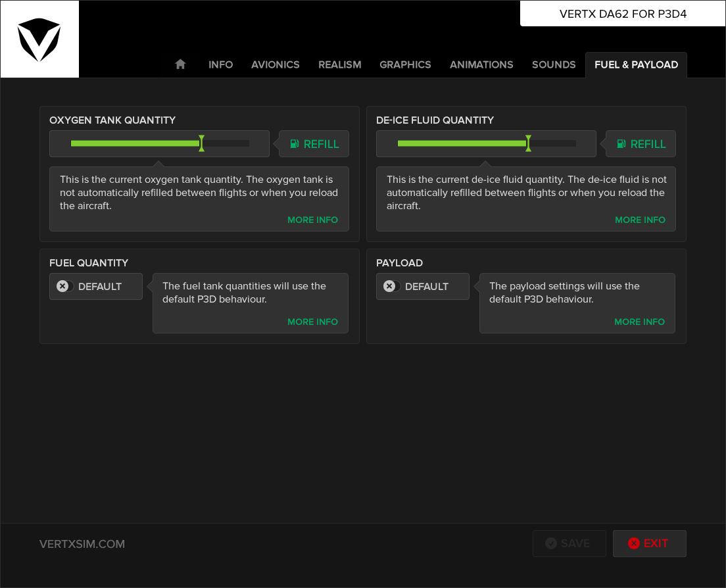Open MORE INFO for de-ice fluid
This screenshot has height=588, width=726.
(640, 220)
